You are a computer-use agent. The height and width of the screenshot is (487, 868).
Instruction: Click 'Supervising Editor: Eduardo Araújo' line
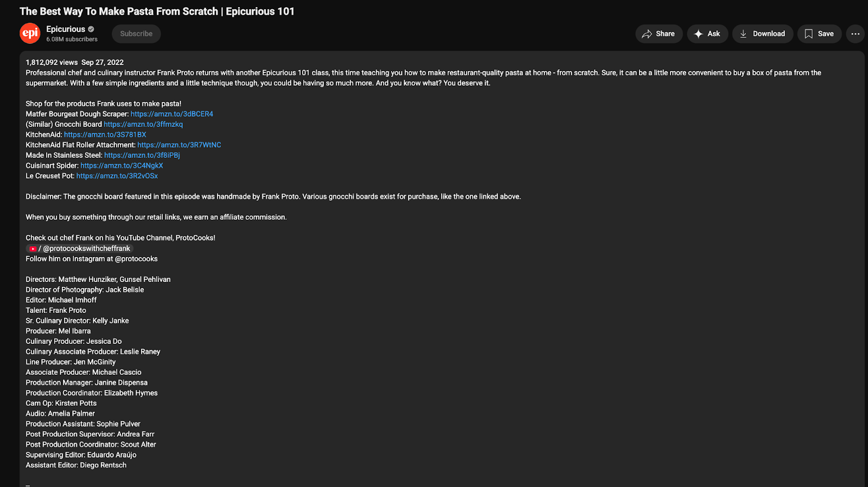click(81, 454)
